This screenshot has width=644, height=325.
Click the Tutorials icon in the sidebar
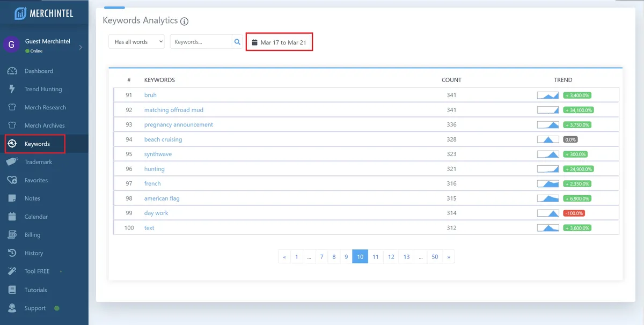tap(13, 290)
